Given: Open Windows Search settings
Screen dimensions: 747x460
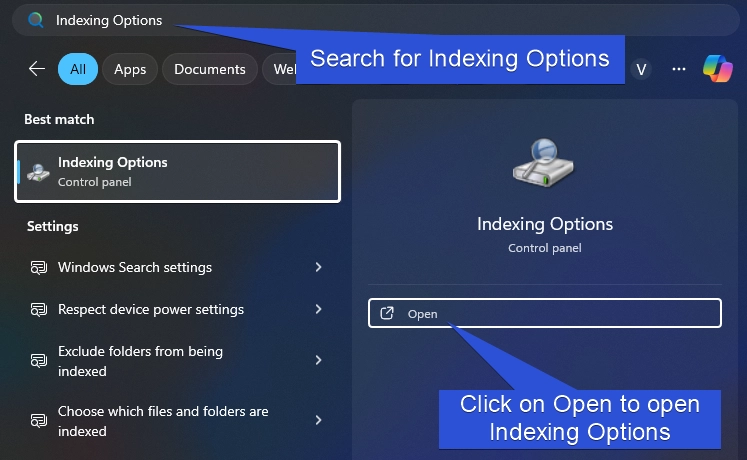Looking at the screenshot, I should 177,267.
